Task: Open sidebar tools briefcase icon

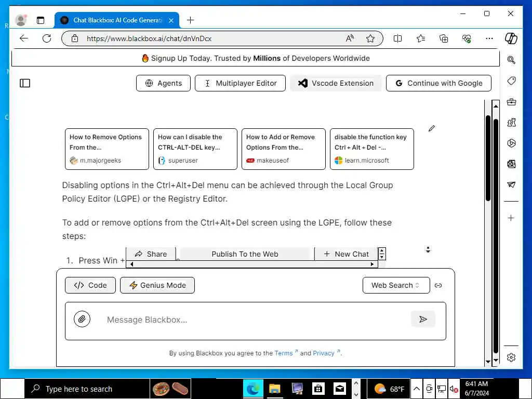Action: coord(511,102)
